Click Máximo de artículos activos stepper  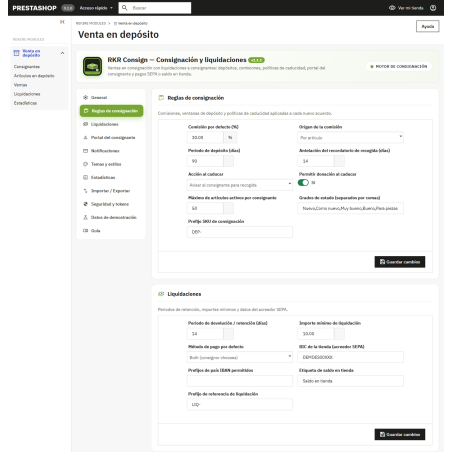[228, 208]
